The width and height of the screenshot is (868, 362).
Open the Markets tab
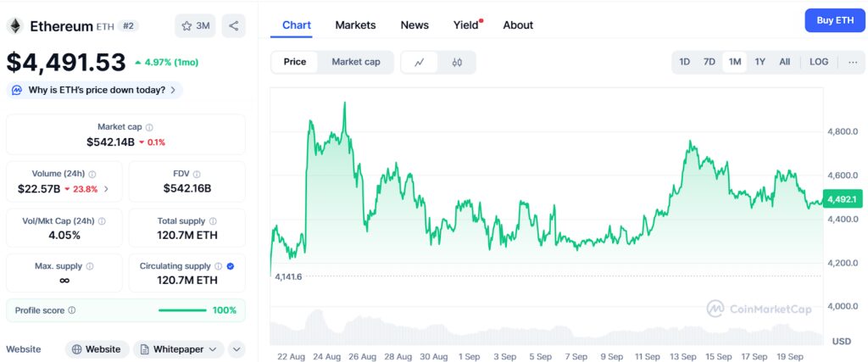pos(355,25)
